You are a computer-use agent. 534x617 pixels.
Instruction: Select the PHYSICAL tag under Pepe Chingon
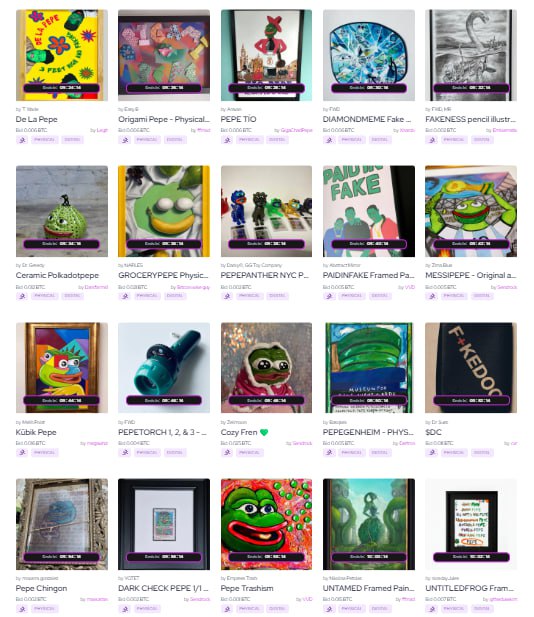tap(44, 609)
